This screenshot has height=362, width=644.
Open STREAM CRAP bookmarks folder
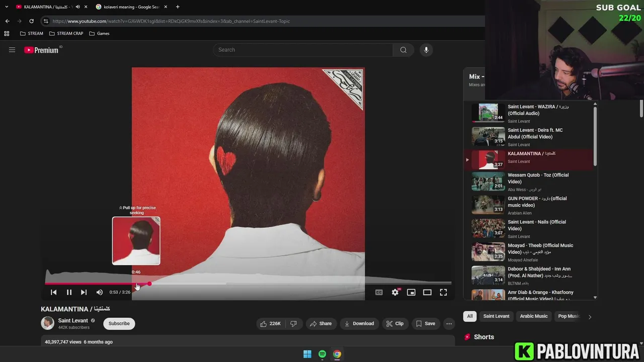(x=66, y=34)
